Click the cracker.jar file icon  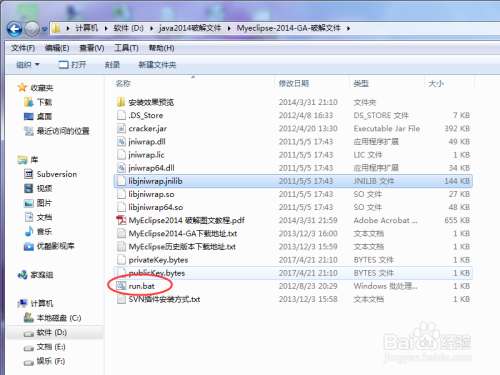coord(121,128)
